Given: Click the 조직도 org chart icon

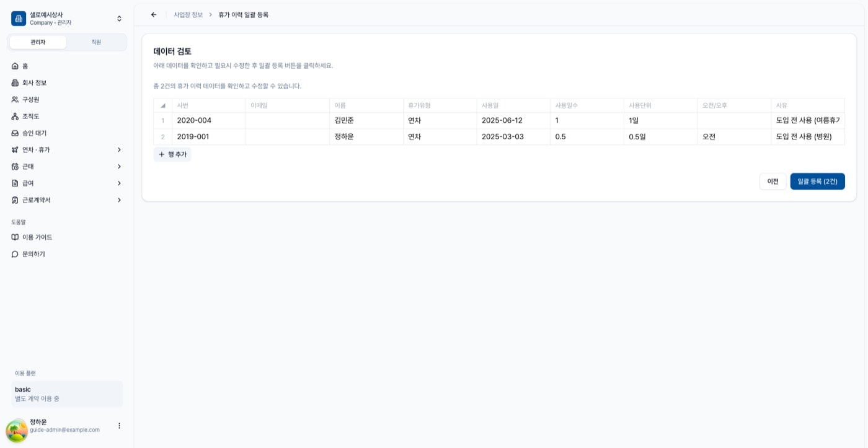Looking at the screenshot, I should point(15,116).
